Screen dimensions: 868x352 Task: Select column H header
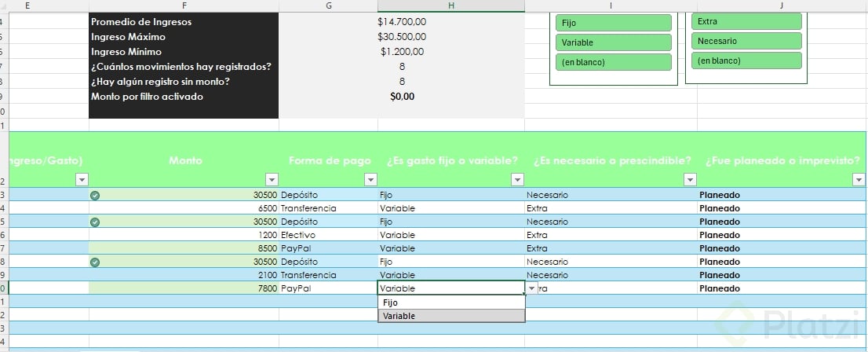tap(451, 5)
